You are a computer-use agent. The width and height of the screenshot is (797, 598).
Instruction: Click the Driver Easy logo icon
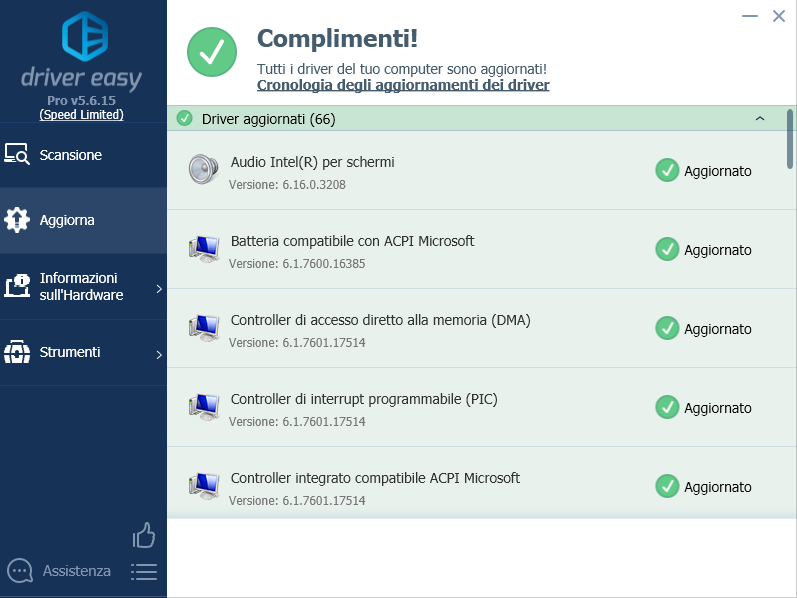[x=84, y=36]
